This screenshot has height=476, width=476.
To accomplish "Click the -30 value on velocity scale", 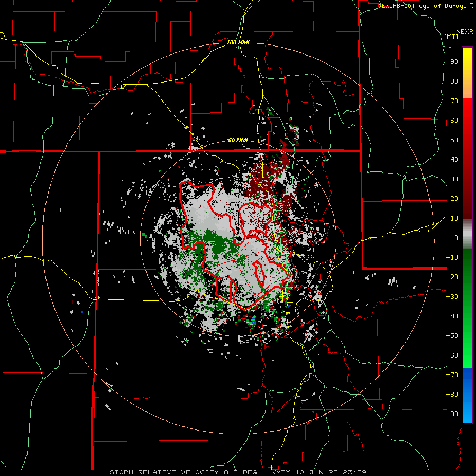I will 452,297.
